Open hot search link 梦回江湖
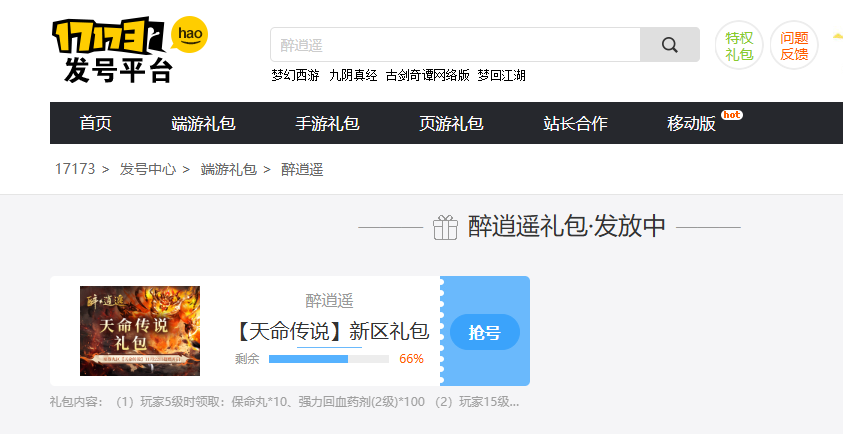The height and width of the screenshot is (434, 843). [x=501, y=76]
